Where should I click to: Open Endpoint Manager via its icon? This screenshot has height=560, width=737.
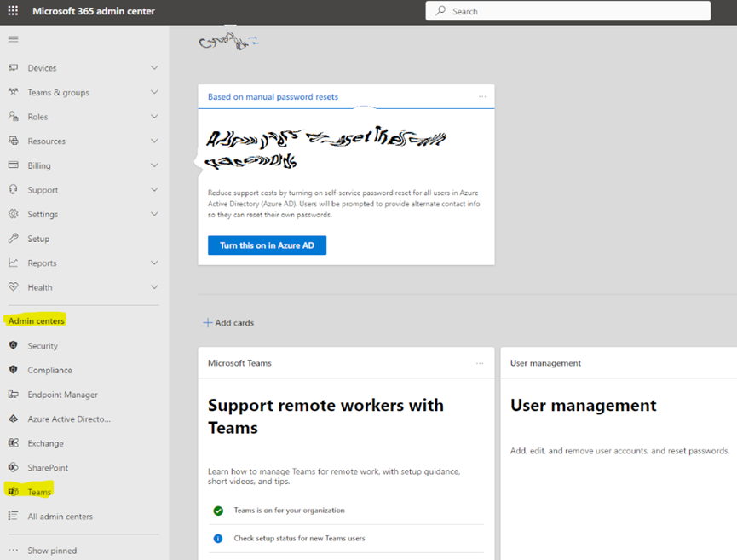(13, 395)
